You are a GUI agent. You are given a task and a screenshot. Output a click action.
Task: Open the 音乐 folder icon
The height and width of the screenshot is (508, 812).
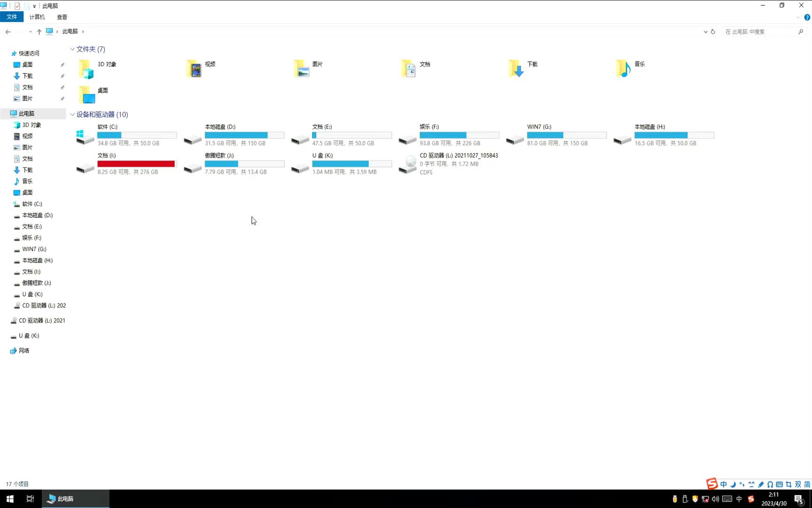623,69
